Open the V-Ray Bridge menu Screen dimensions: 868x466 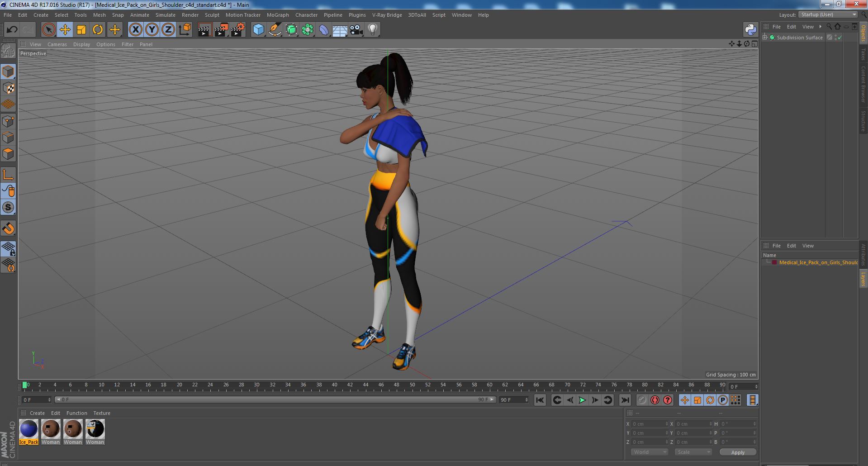click(387, 15)
